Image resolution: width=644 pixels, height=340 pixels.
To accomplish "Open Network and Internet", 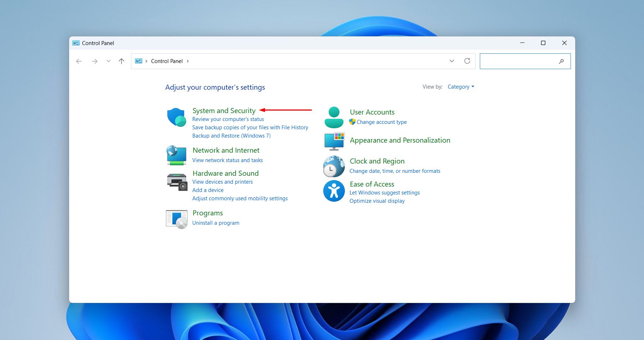I will pos(226,150).
